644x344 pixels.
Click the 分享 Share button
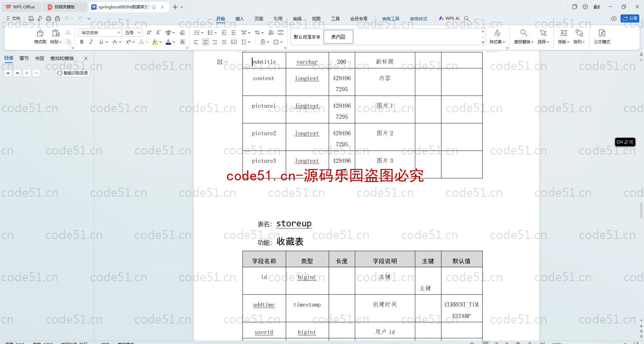630,18
